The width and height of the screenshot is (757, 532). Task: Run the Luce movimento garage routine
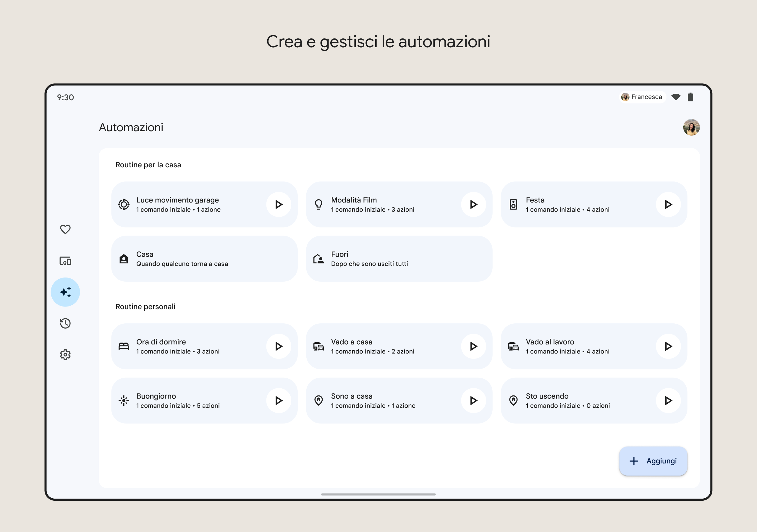pyautogui.click(x=279, y=204)
